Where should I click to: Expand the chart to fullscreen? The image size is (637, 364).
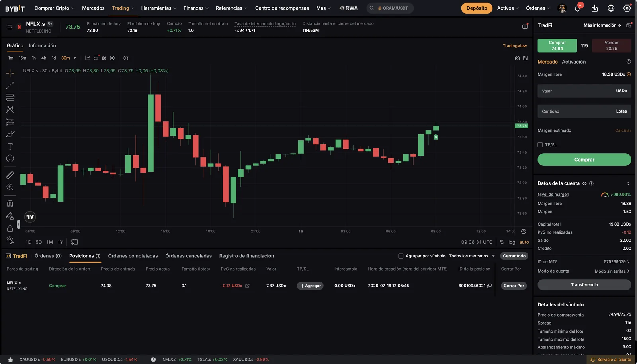pyautogui.click(x=526, y=58)
